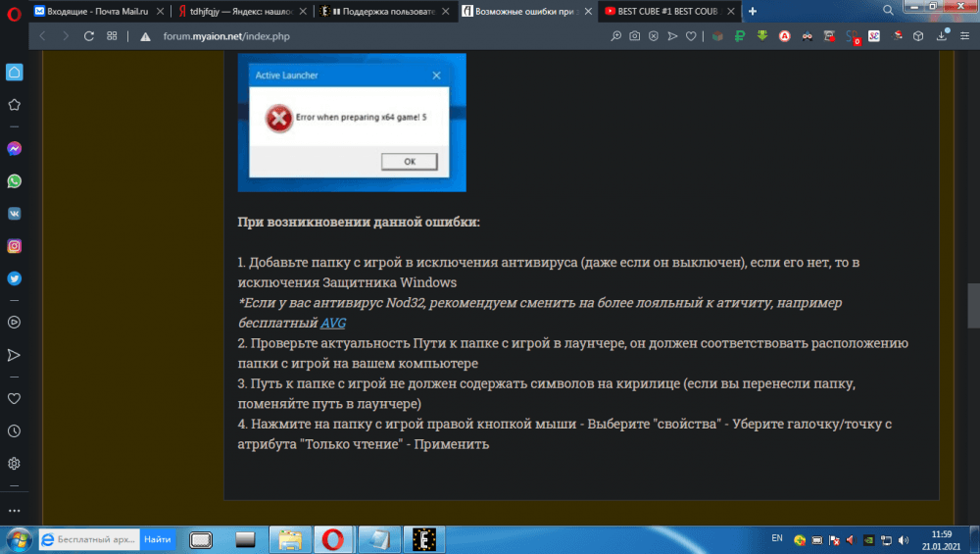
Task: Open a new tab with plus button
Action: pyautogui.click(x=753, y=12)
